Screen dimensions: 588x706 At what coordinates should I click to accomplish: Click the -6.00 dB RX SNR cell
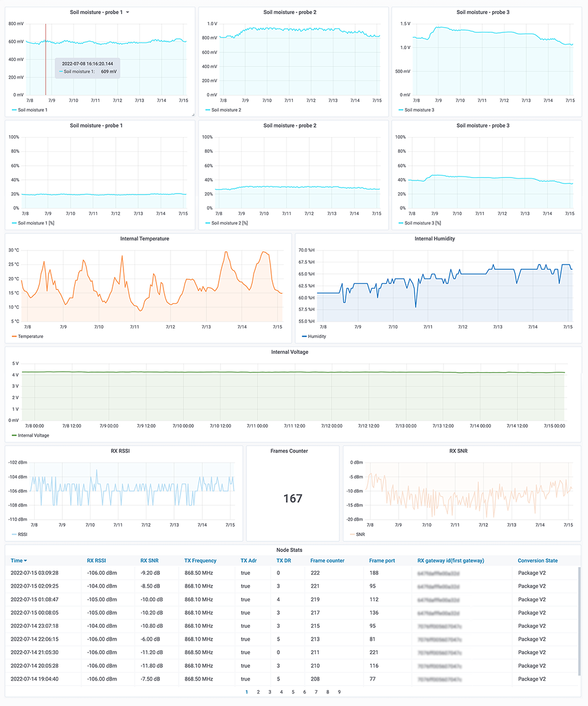pos(156,639)
